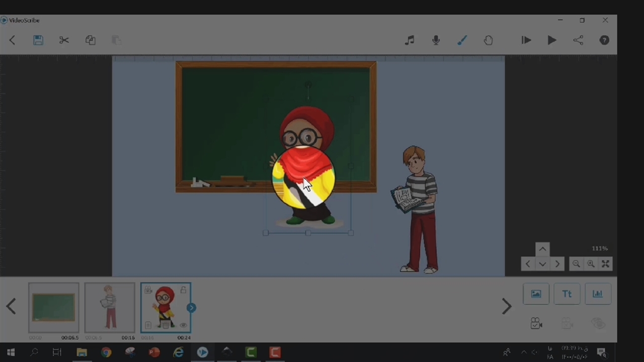
Task: Expand blue arrow on selected timeline element
Action: point(191,308)
